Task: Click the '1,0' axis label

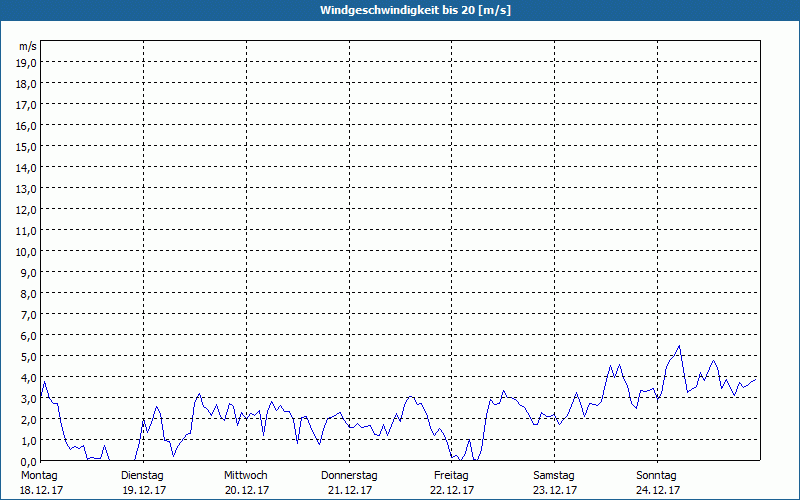Action: click(29, 440)
